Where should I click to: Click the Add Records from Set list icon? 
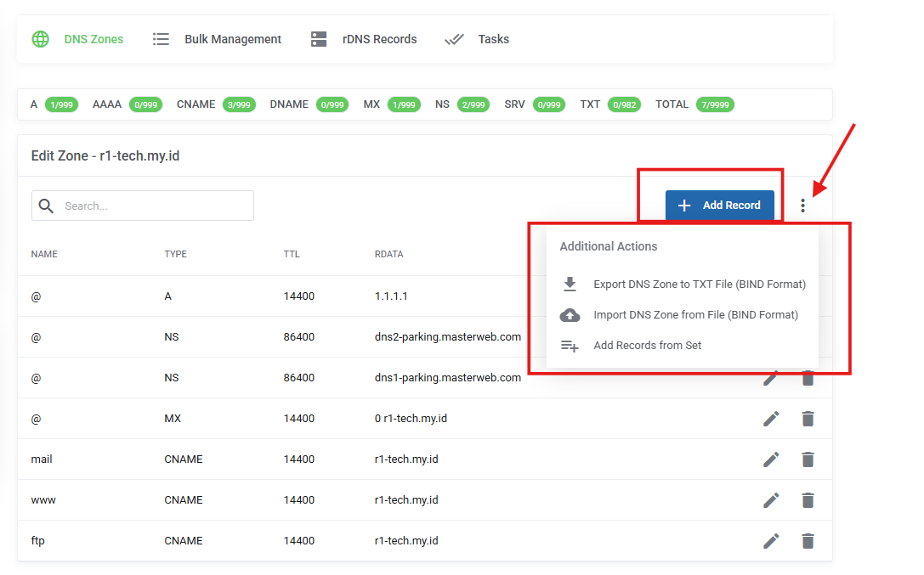[x=570, y=345]
